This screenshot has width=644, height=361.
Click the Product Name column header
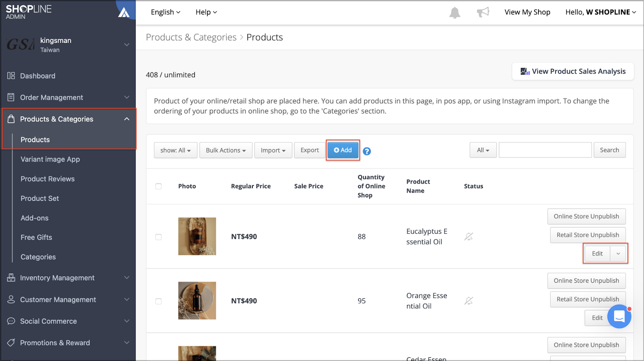click(418, 186)
